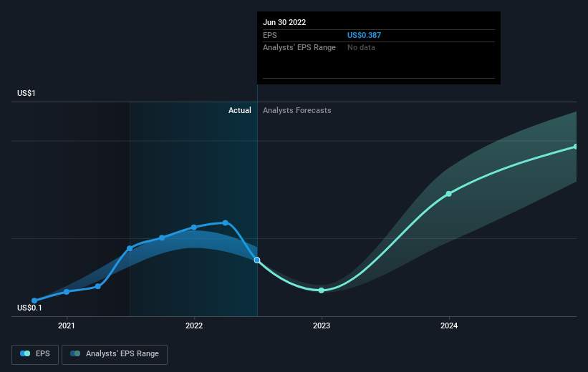This screenshot has width=588, height=372.
Task: Select the first EPS data point near US$0.1
Action: point(34,300)
